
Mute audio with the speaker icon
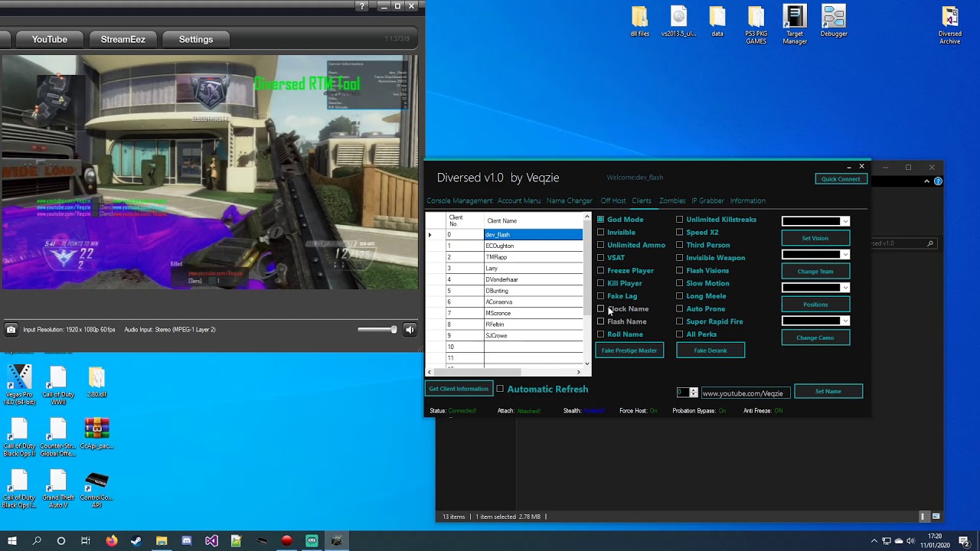coord(410,330)
